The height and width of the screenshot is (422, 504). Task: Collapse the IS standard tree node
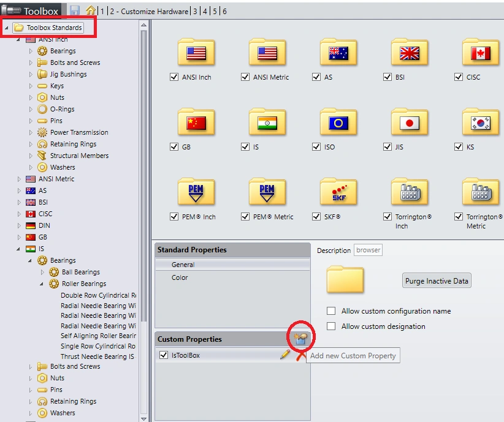18,249
